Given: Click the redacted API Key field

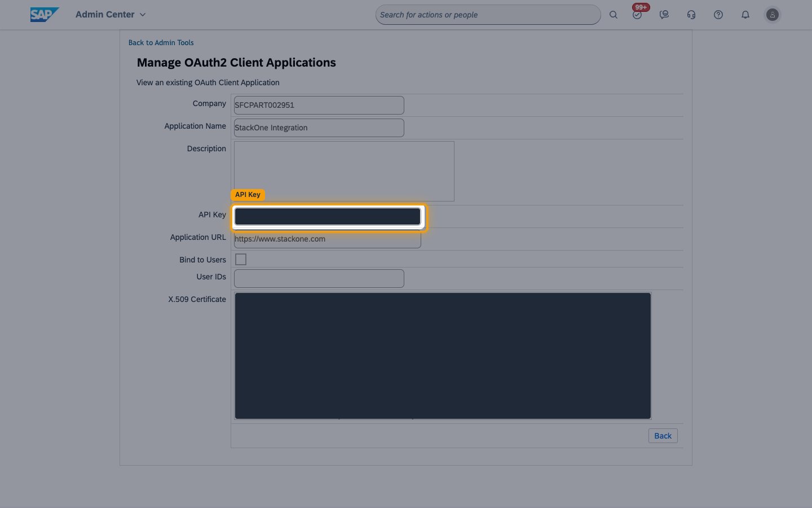Looking at the screenshot, I should (x=328, y=217).
